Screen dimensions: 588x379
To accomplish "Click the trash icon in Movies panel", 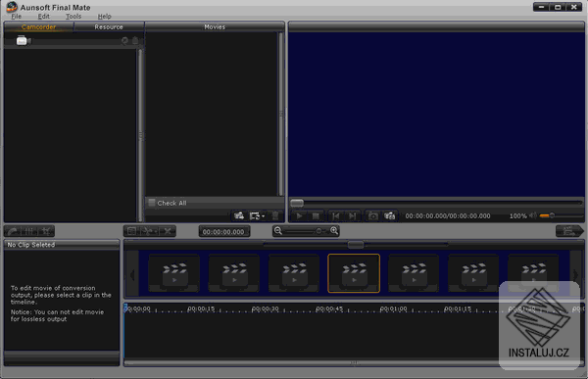I will pyautogui.click(x=275, y=215).
